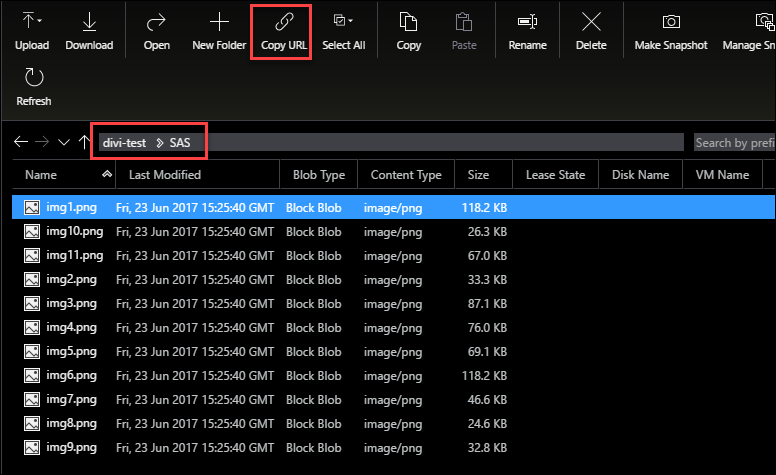776x475 pixels.
Task: Click the Select All toolbar icon
Action: tap(340, 20)
